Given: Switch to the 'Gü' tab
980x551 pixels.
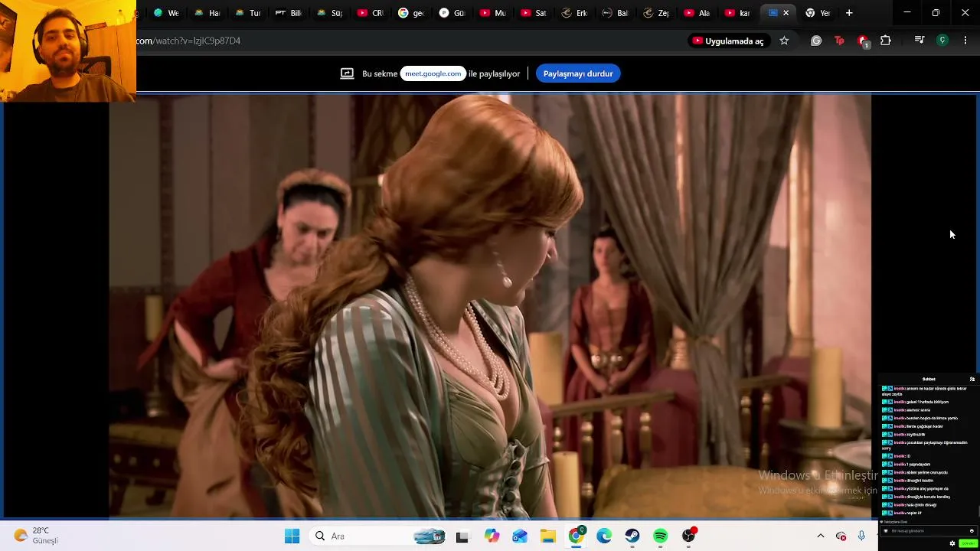Looking at the screenshot, I should click(x=452, y=13).
